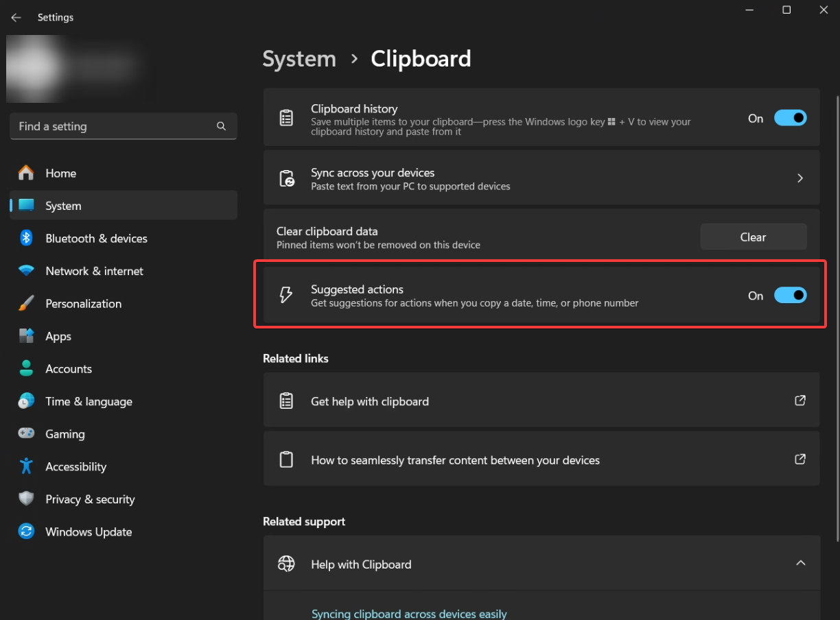Screen dimensions: 840x620
Task: Select Accessibility label in sidebar
Action: click(x=76, y=466)
